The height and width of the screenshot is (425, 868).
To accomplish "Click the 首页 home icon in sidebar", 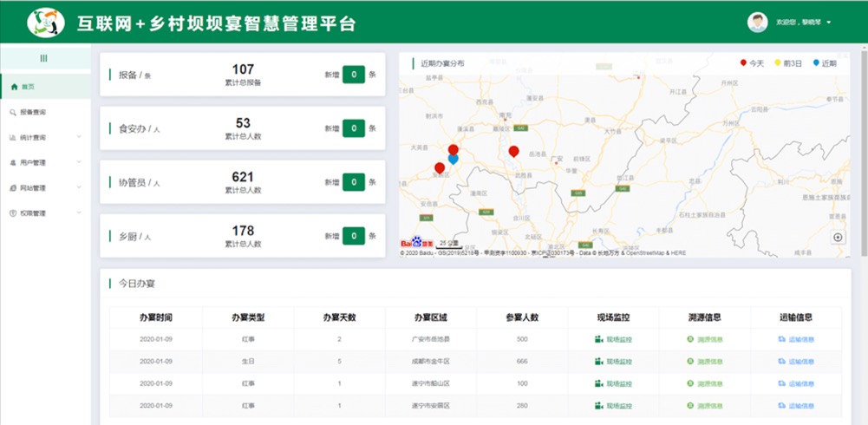I will click(x=15, y=87).
